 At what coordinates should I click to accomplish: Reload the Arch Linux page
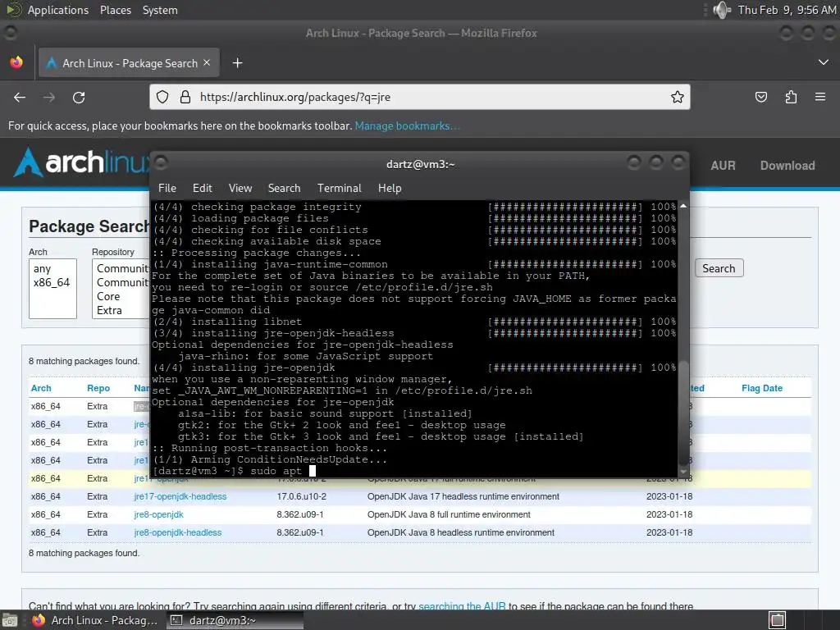point(79,98)
